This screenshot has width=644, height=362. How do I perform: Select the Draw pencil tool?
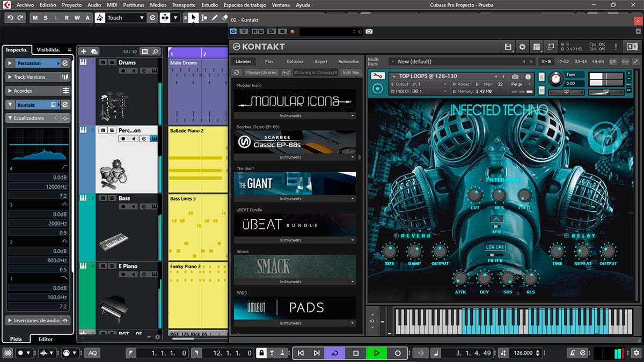tap(215, 18)
